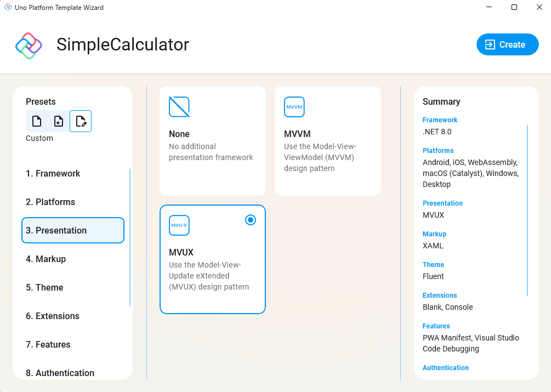
Task: Select the blank document preset icon
Action: tap(37, 121)
